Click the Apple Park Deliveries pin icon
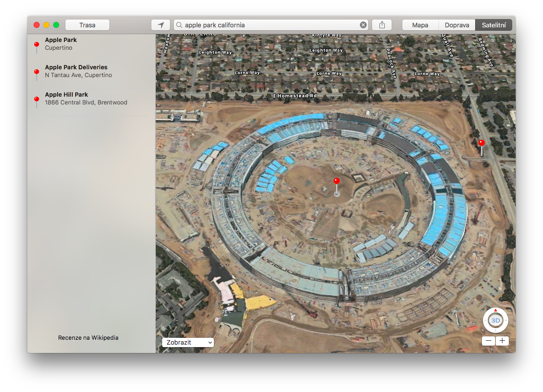 coord(36,75)
